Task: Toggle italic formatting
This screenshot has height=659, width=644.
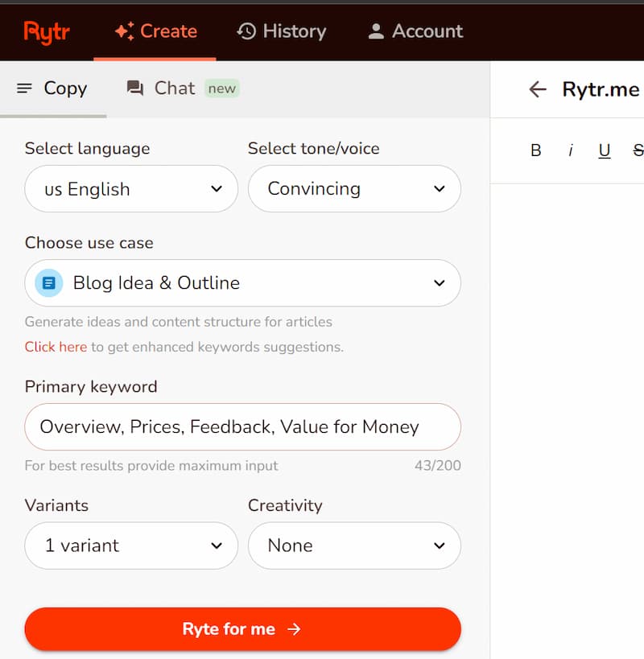Action: coord(571,150)
